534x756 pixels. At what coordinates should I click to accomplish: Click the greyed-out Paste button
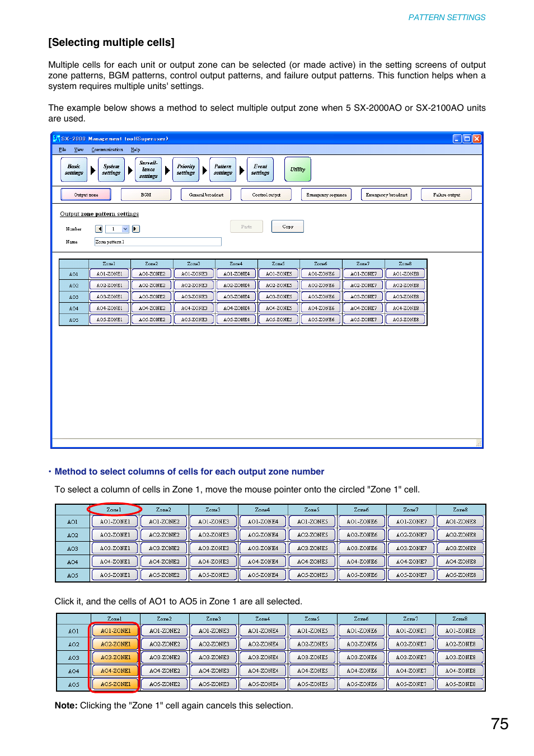(x=246, y=227)
